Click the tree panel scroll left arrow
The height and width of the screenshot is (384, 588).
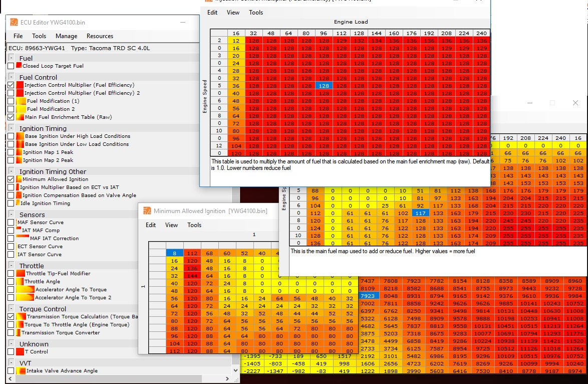10,379
